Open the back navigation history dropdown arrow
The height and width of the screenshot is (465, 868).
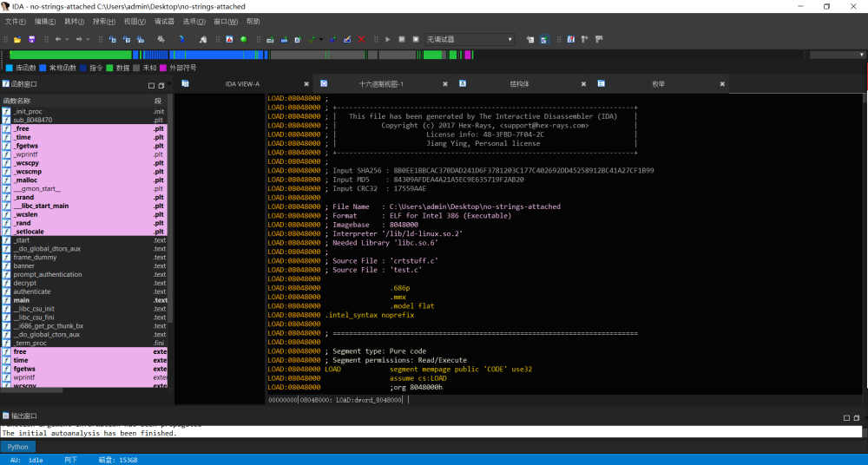click(x=67, y=39)
